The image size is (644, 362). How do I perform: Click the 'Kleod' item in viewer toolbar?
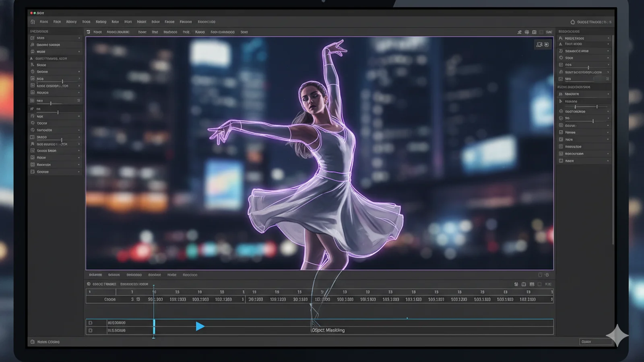click(200, 32)
